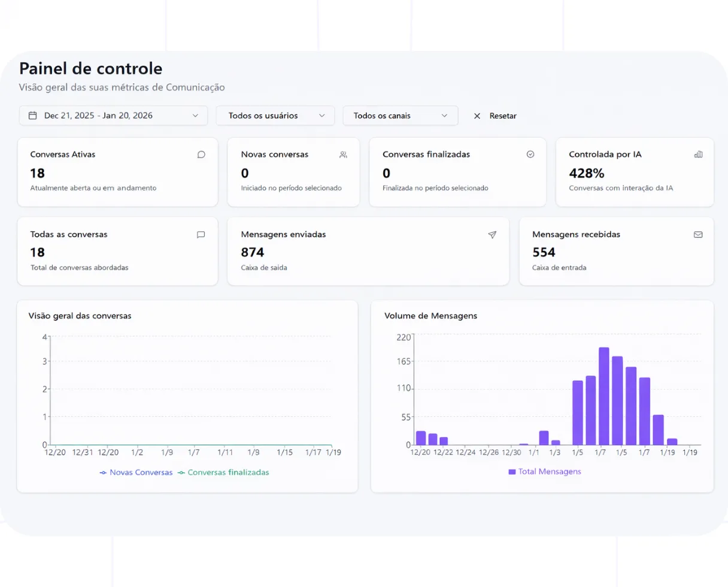Click paper plane icon on Mensagens enviadas
This screenshot has width=728, height=587.
492,235
